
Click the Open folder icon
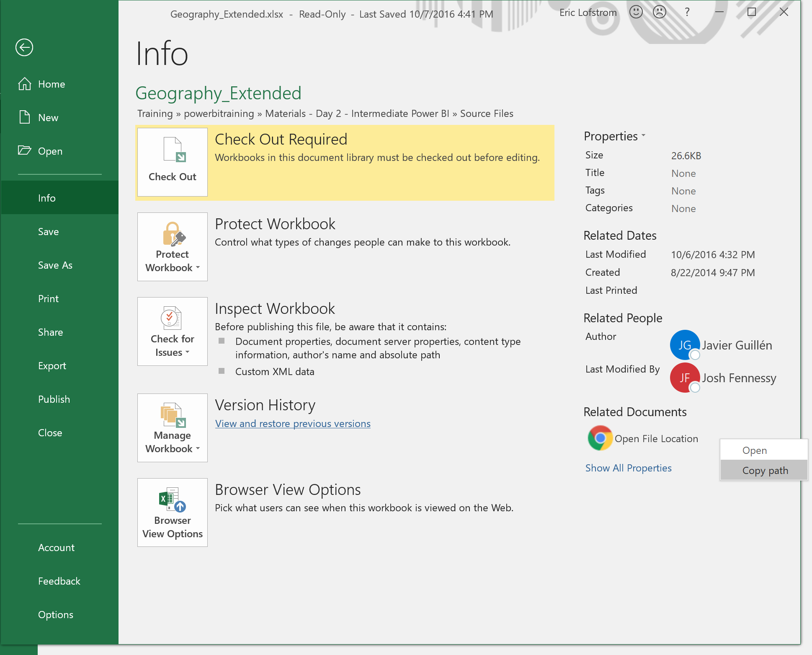click(25, 150)
